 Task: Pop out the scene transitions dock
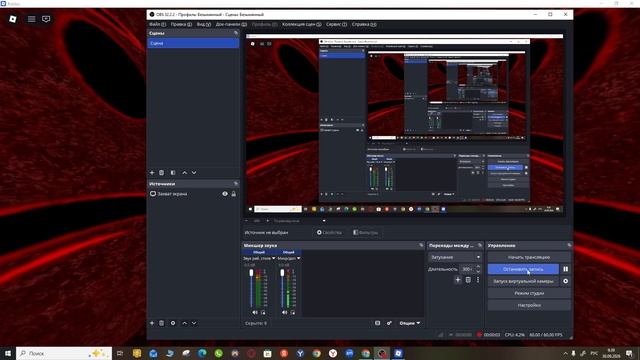480,245
